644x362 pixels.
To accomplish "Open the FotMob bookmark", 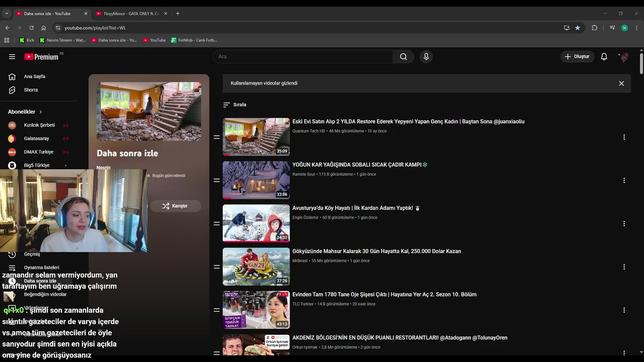I will tap(194, 40).
